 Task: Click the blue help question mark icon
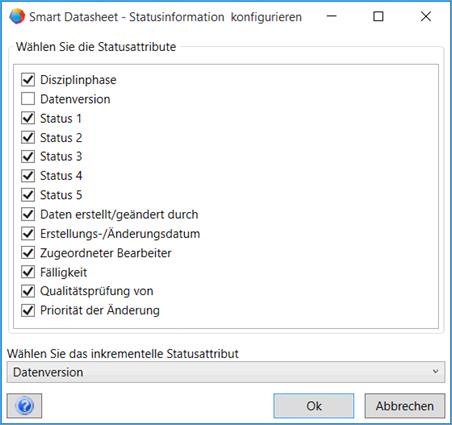[x=24, y=406]
